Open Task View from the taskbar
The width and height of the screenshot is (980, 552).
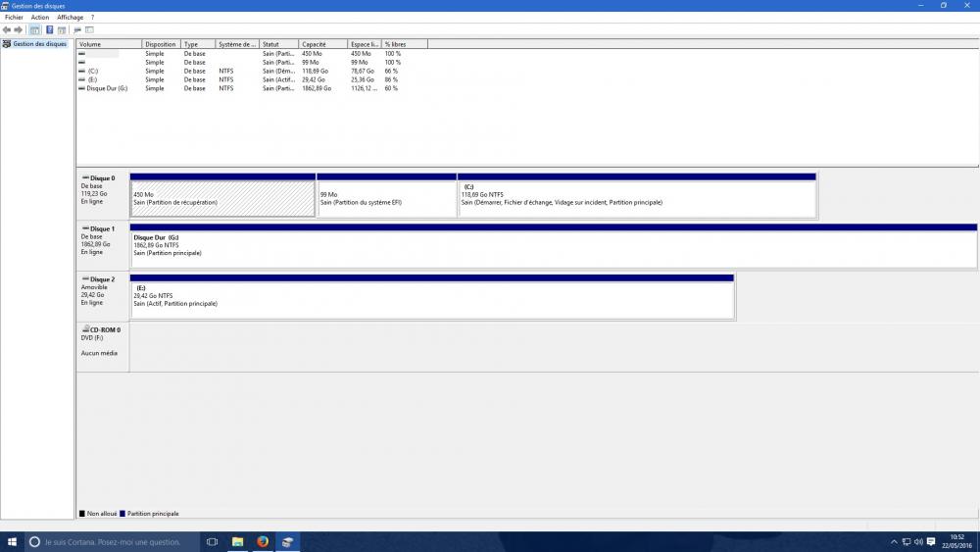point(212,542)
